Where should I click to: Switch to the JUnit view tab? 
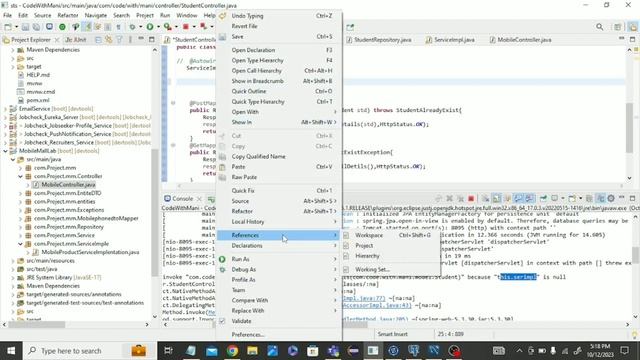tap(76, 40)
